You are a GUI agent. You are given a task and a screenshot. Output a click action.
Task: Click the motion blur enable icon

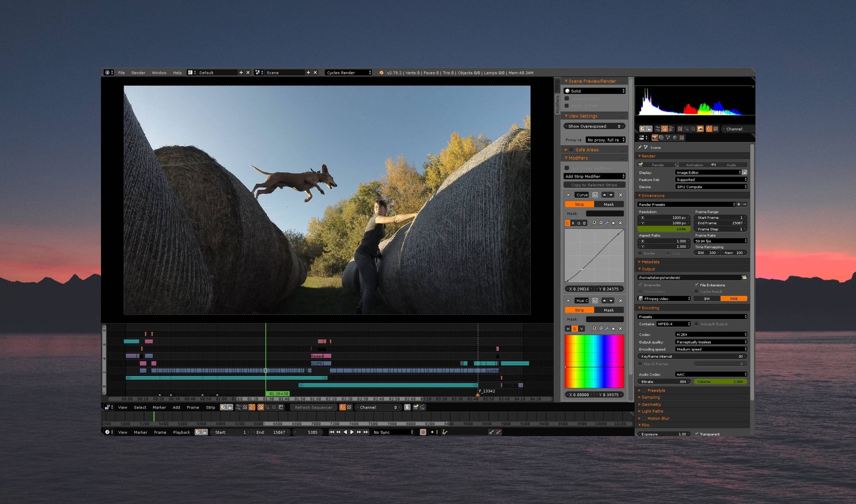click(x=645, y=418)
